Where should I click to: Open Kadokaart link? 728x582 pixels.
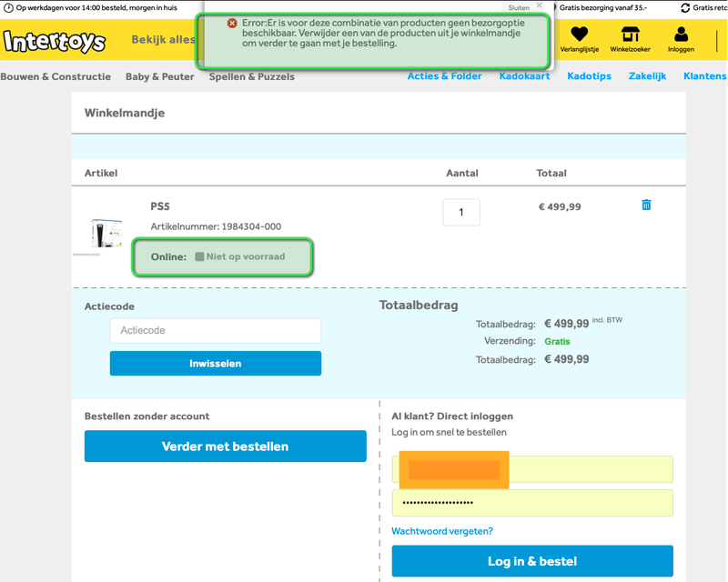pyautogui.click(x=524, y=76)
